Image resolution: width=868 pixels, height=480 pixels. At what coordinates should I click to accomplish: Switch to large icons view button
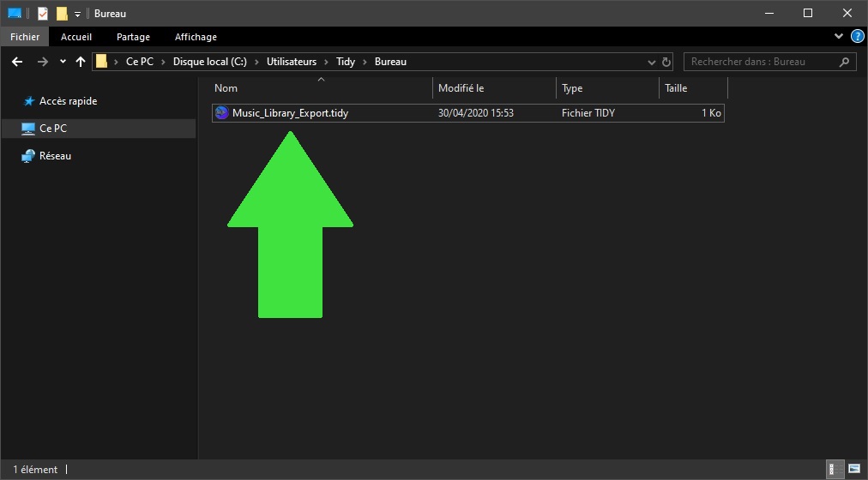pyautogui.click(x=854, y=470)
